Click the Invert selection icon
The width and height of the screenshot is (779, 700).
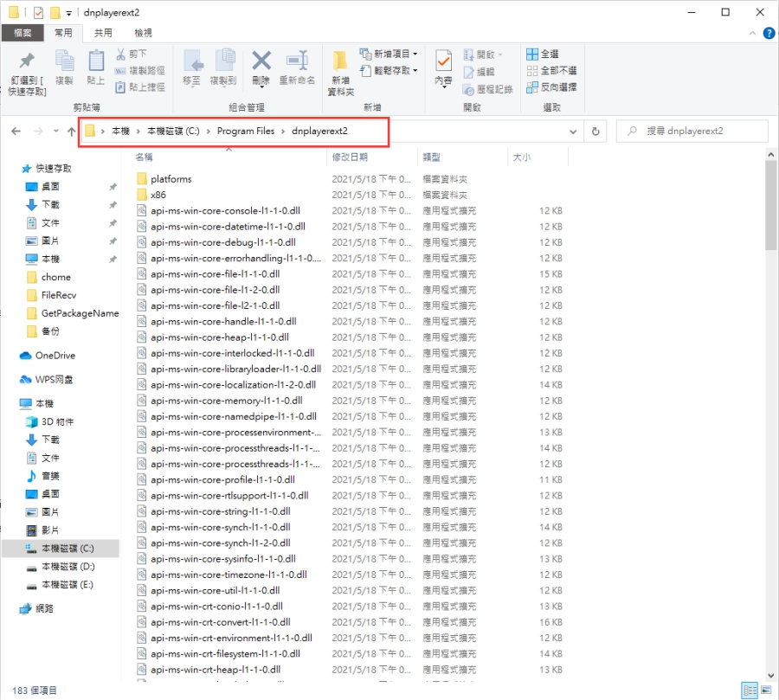pyautogui.click(x=532, y=87)
